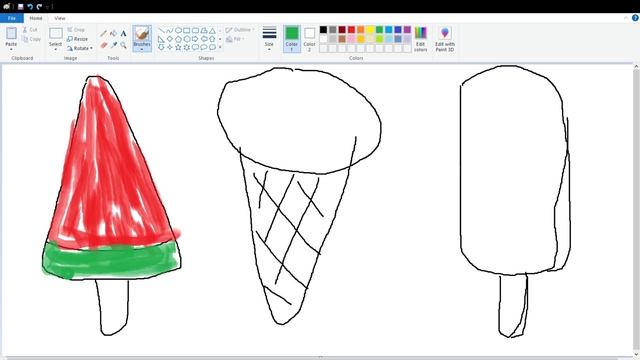The height and width of the screenshot is (360, 640).
Task: Click the vertical scrollbar up arrow
Action: pyautogui.click(x=636, y=67)
